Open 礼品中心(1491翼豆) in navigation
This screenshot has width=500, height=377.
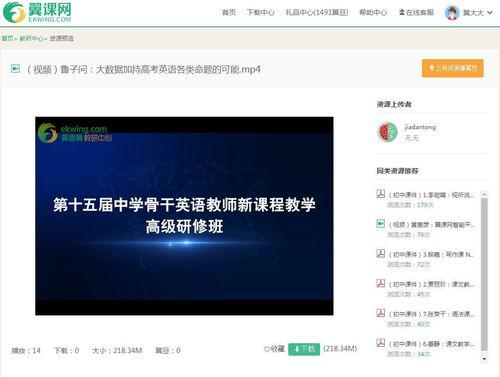click(317, 13)
